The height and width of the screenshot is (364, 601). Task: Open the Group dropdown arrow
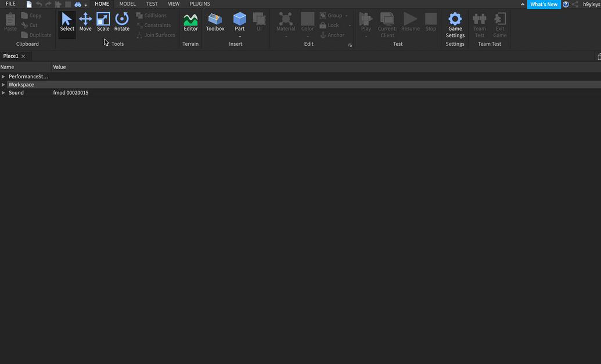point(347,16)
